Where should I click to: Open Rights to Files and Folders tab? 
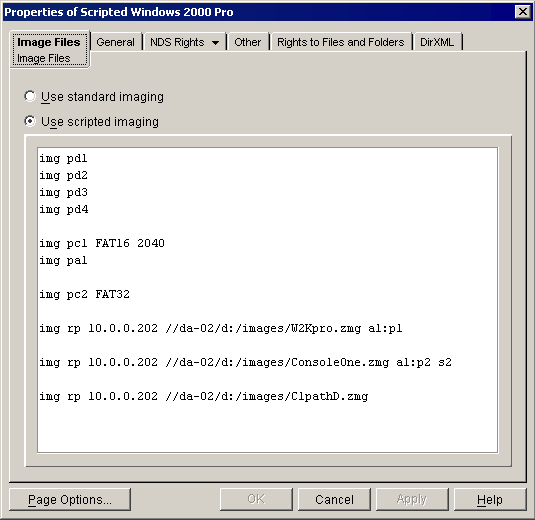341,42
